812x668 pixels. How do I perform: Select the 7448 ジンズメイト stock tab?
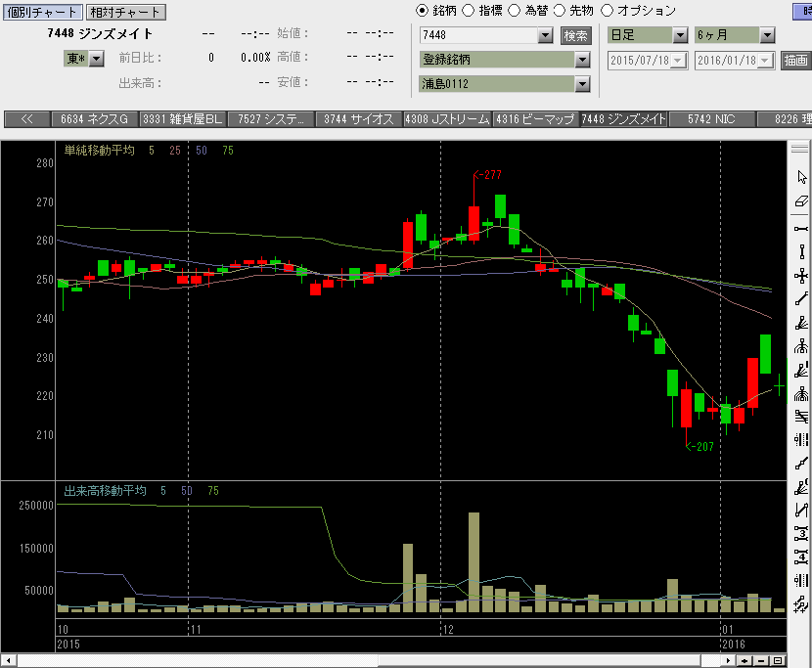[x=623, y=119]
